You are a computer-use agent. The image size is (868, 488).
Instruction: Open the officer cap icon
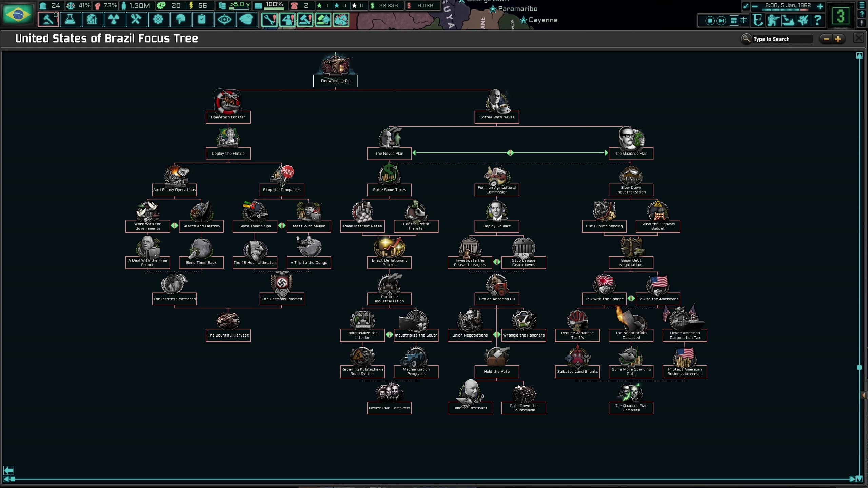pos(246,19)
